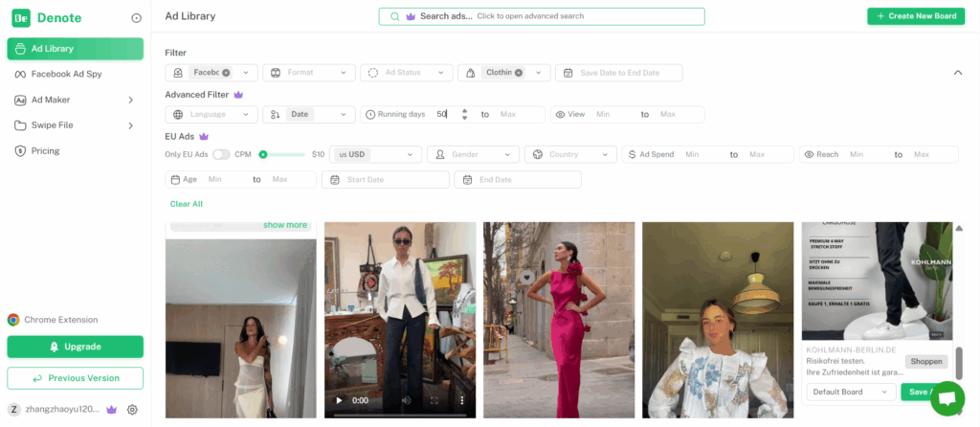Remove the Facebook platform filter tag

tap(226, 73)
